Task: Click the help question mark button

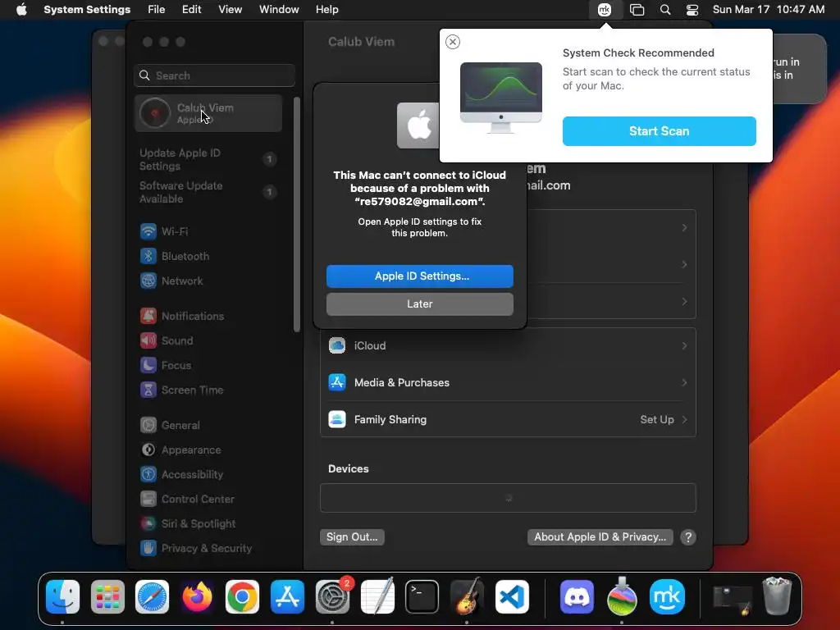Action: pos(688,537)
